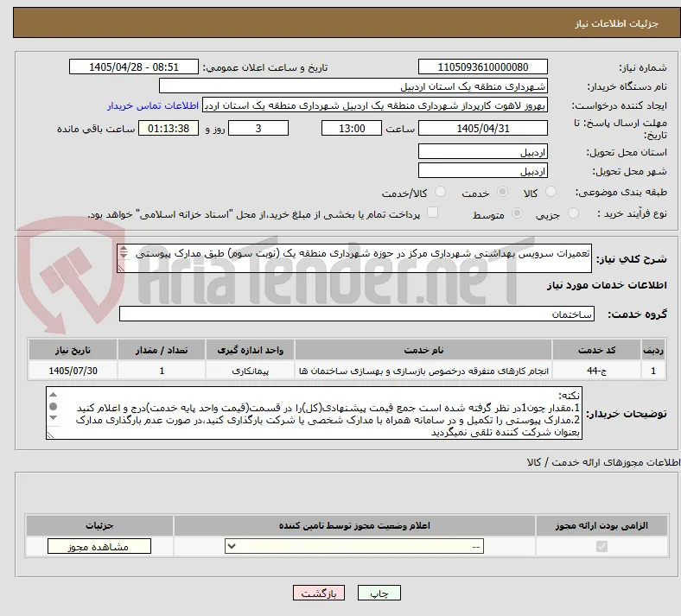Click the کد خدمت column header
681x616 pixels.
(597, 350)
